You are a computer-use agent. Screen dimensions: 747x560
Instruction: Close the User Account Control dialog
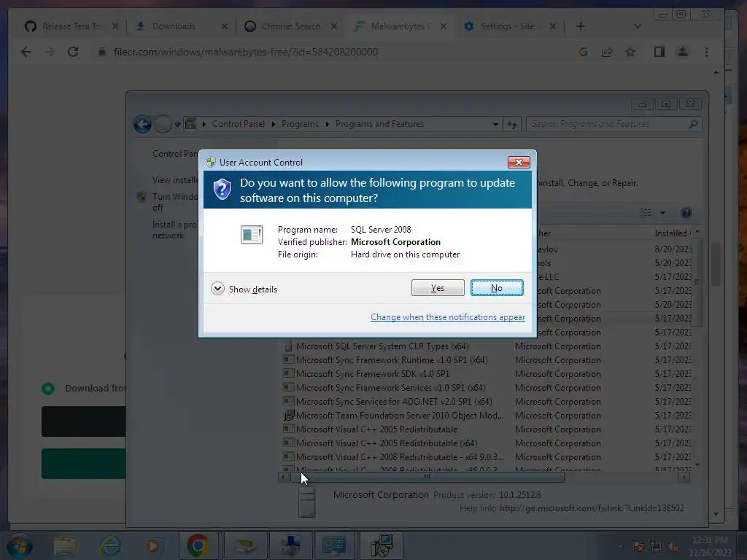(519, 163)
